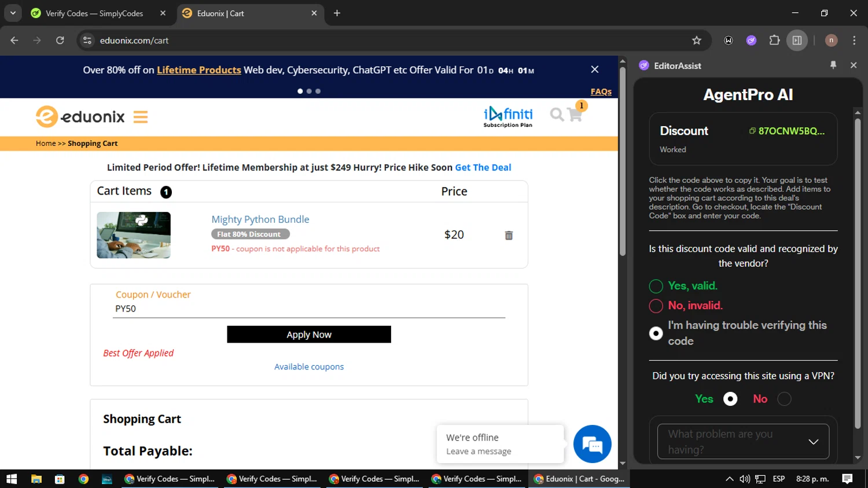This screenshot has width=868, height=488.
Task: Follow the Lifetime Products link
Action: point(198,70)
